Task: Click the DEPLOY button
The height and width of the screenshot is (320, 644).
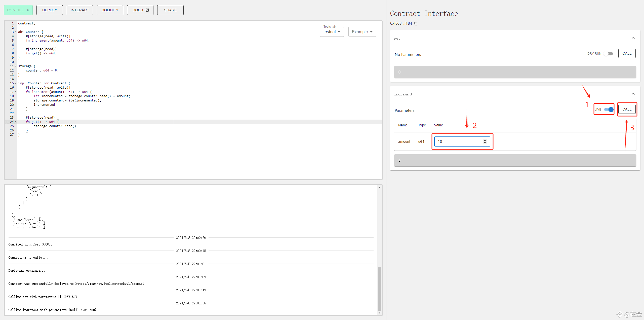Action: pos(50,10)
